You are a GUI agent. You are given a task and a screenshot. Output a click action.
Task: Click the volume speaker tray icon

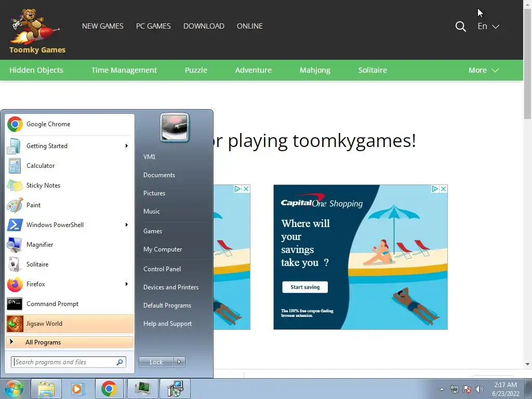480,389
